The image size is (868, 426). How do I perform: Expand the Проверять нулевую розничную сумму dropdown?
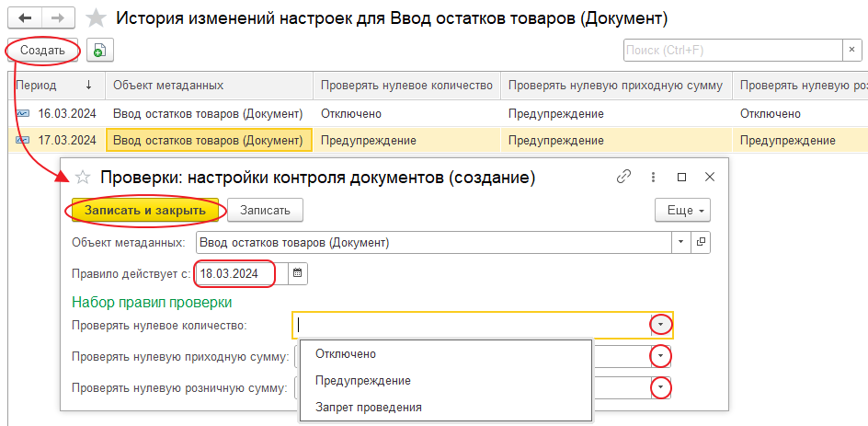pyautogui.click(x=661, y=387)
